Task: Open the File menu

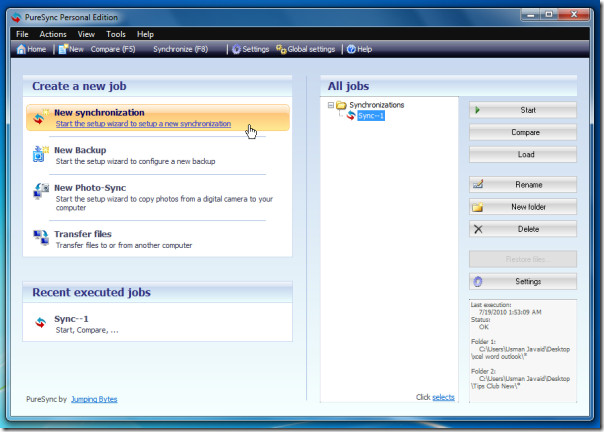Action: [22, 34]
